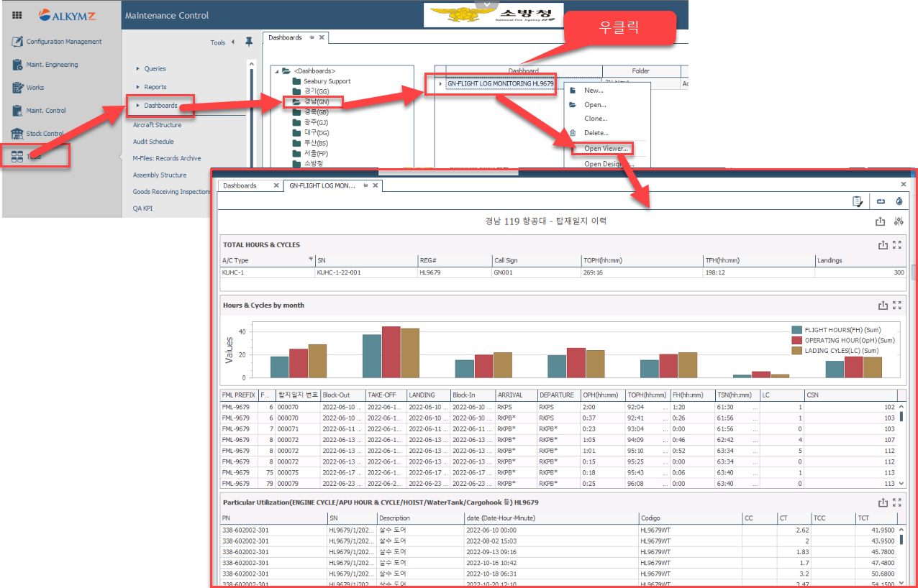Select the Works module icon
Screen dimensions: 918x588
[x=18, y=88]
